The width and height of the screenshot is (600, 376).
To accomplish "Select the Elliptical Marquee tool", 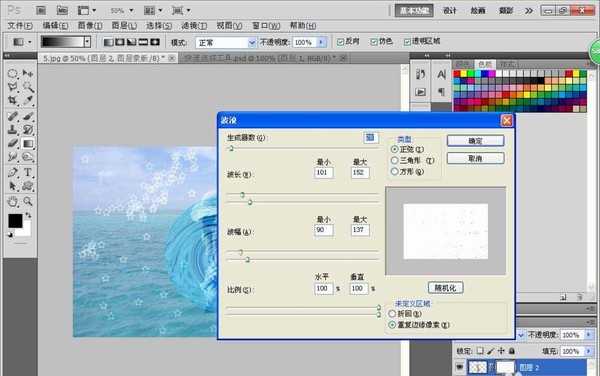I will point(13,73).
